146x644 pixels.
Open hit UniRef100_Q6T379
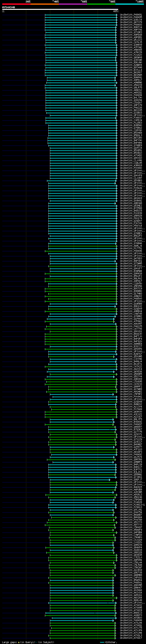tap(131, 22)
